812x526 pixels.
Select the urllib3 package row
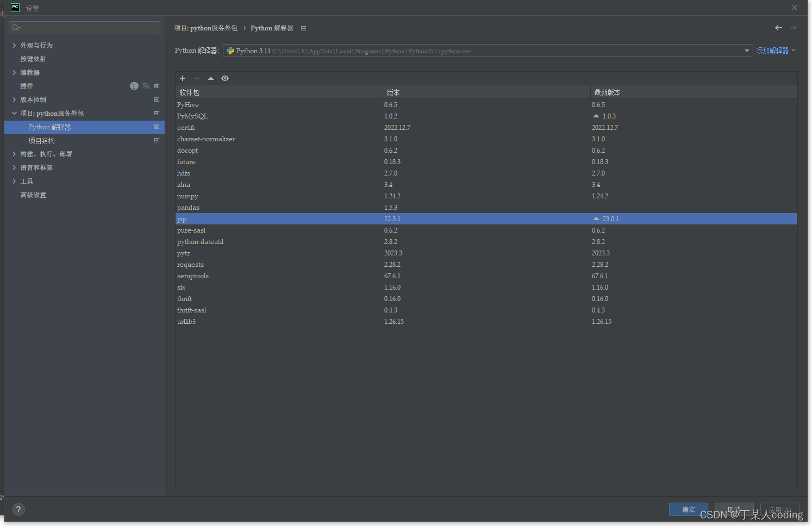(x=486, y=321)
